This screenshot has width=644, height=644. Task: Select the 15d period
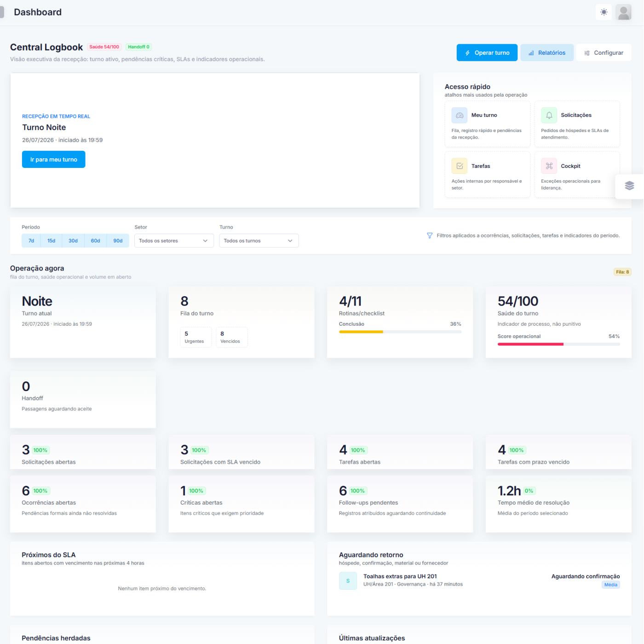point(52,241)
